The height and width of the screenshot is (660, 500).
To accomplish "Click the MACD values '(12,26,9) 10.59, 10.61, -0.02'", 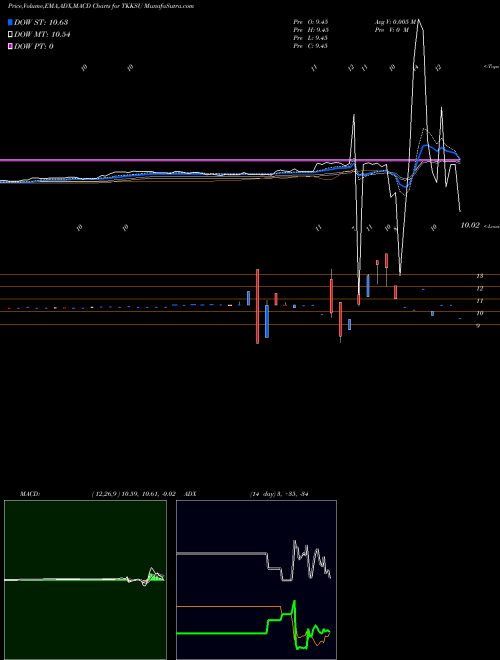I will coord(133,494).
